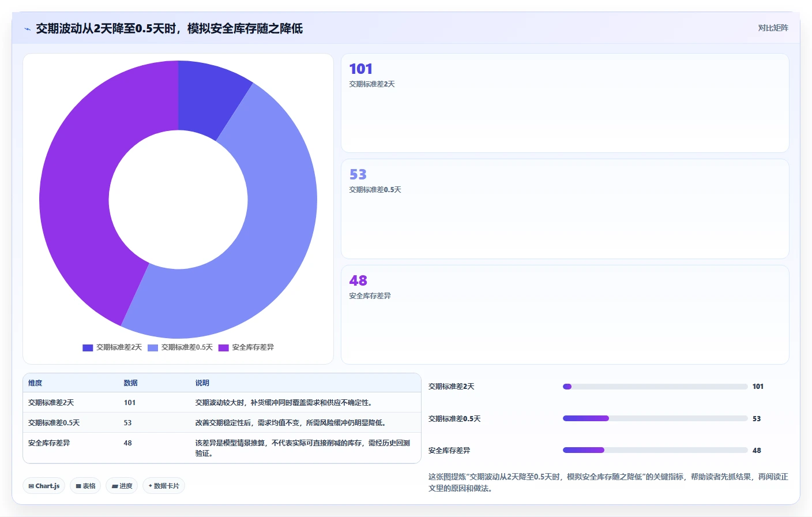This screenshot has width=812, height=517.
Task: Click table value 101
Action: pos(130,403)
